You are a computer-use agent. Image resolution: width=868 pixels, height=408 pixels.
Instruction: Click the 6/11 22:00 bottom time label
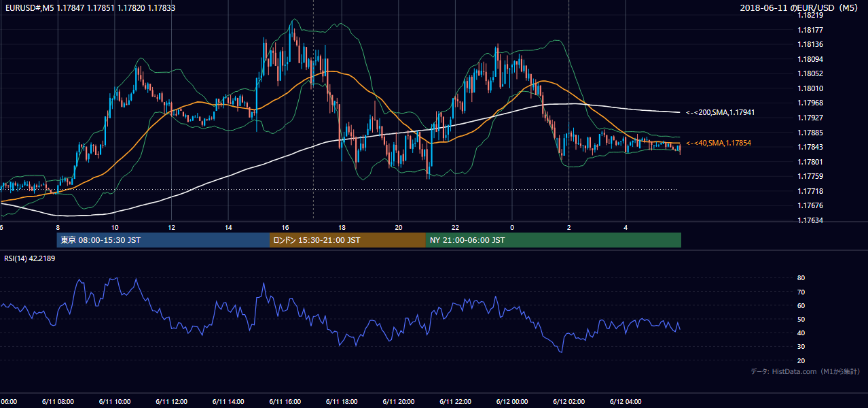455,401
